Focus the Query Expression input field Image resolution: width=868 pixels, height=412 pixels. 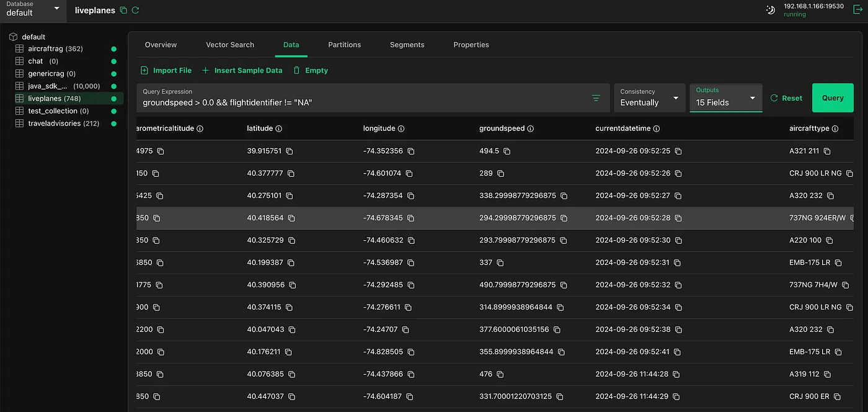tap(360, 102)
